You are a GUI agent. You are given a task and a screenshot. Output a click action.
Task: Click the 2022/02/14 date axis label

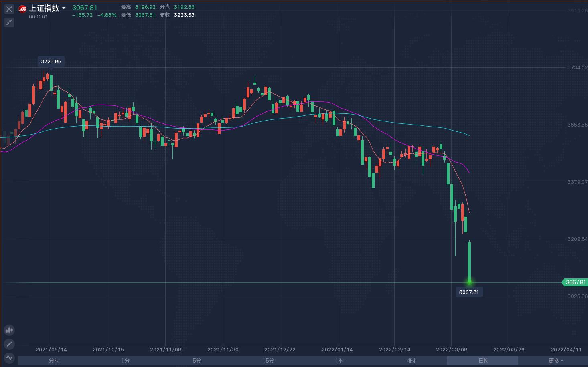(x=395, y=349)
